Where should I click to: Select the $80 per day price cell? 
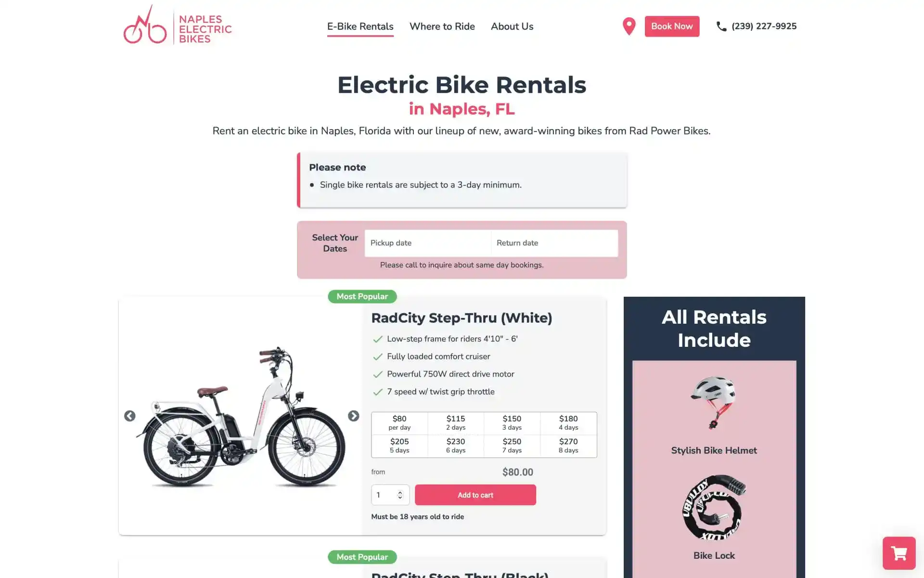[x=399, y=422]
